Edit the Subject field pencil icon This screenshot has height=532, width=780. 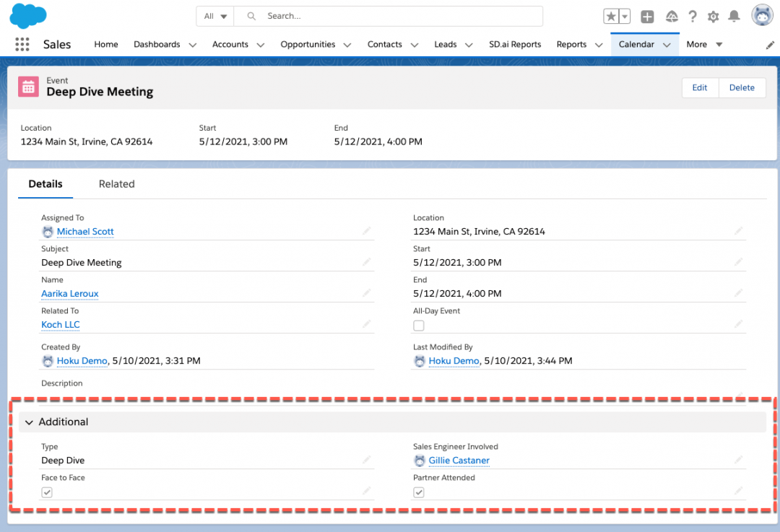pos(367,261)
